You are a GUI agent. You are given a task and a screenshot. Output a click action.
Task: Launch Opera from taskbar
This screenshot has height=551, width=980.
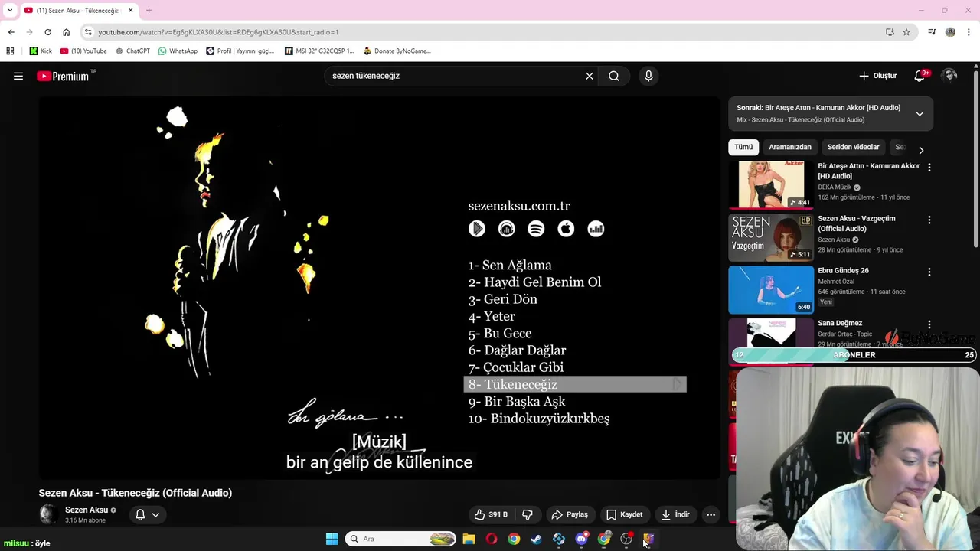point(492,539)
